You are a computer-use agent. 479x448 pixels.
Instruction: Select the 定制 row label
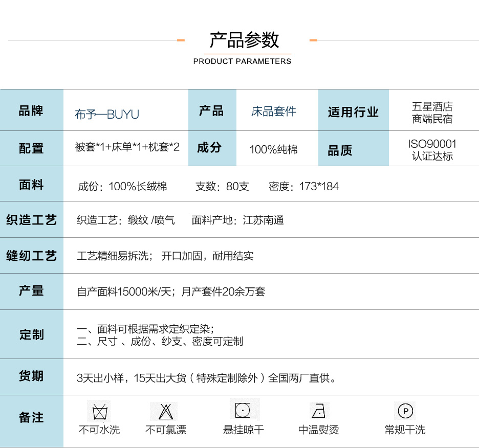coord(31,334)
